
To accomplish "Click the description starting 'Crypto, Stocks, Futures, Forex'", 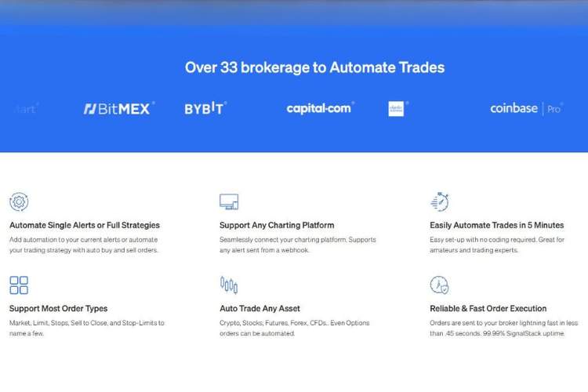I will [x=294, y=328].
